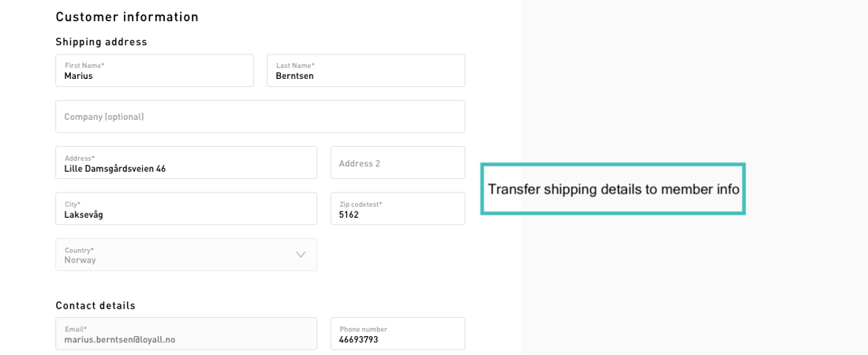868x355 pixels.
Task: Focus the Phone number input field
Action: [397, 334]
